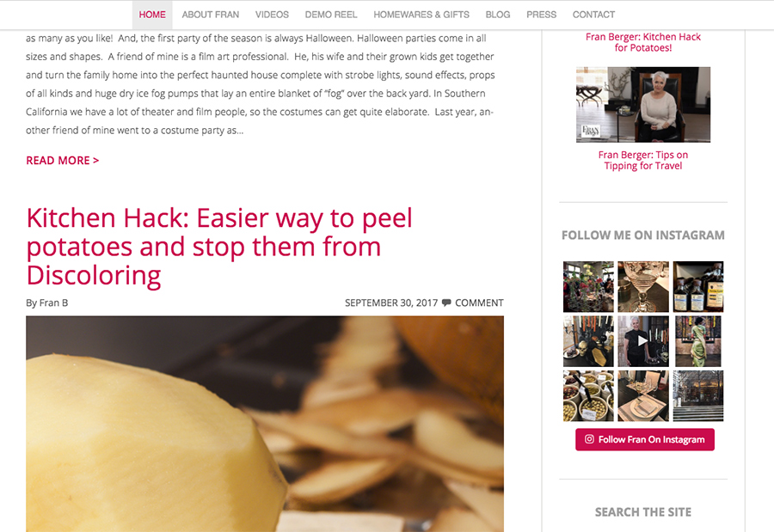Open Tips on Tipping for Travel link
Image resolution: width=774 pixels, height=532 pixels.
[642, 160]
